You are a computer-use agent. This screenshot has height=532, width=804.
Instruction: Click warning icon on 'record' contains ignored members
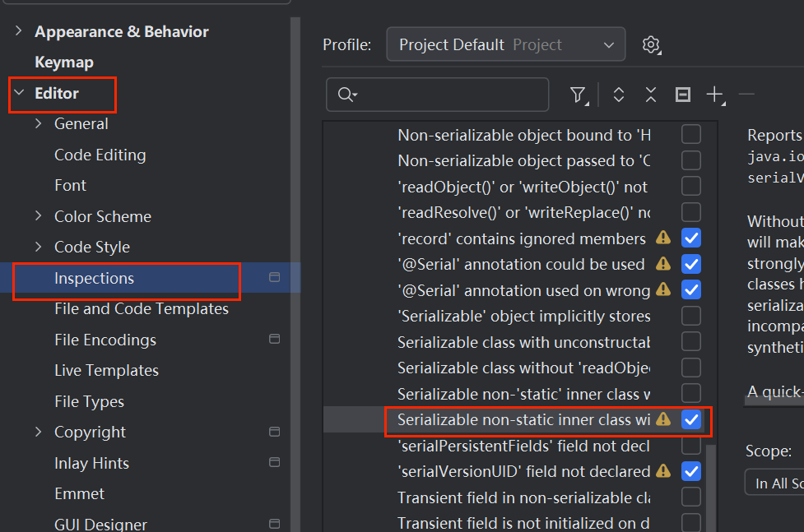pyautogui.click(x=663, y=238)
